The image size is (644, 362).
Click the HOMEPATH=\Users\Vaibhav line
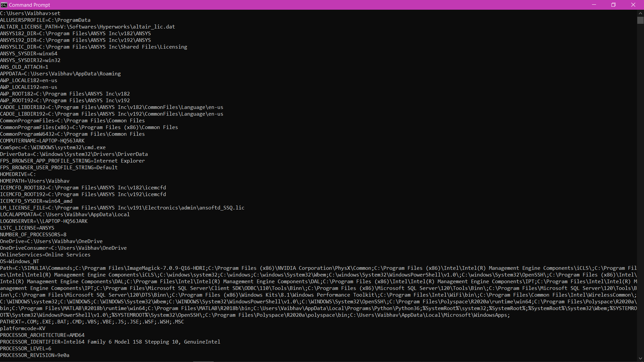pyautogui.click(x=35, y=181)
